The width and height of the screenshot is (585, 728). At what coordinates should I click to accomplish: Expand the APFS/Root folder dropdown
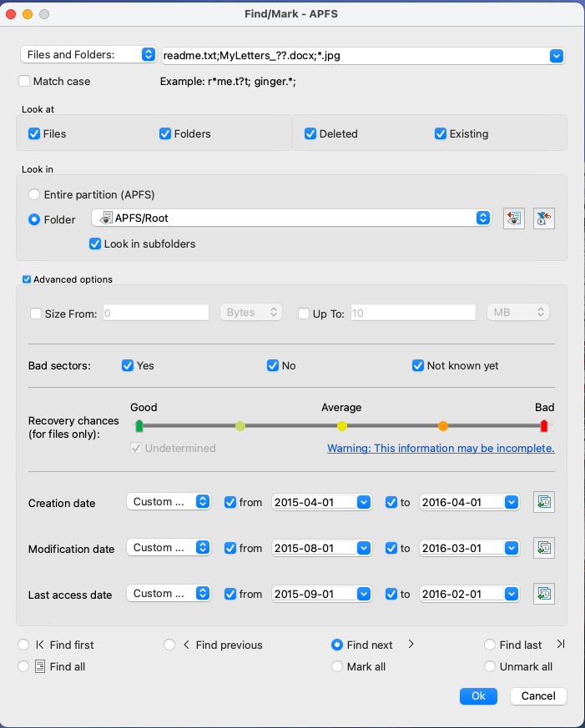tap(483, 218)
